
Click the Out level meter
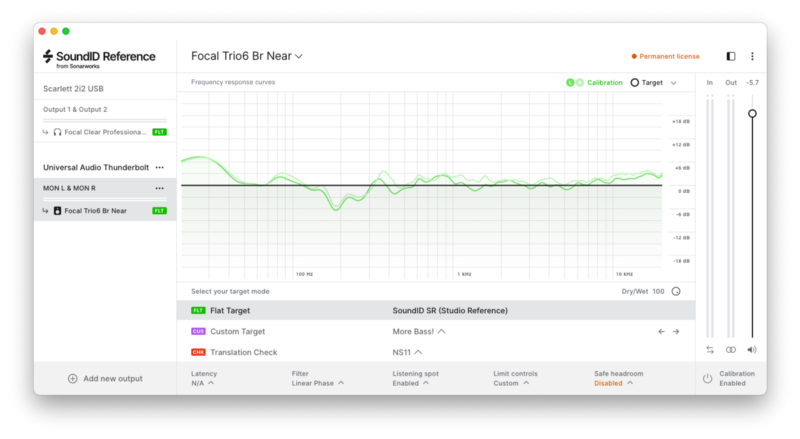(x=731, y=216)
